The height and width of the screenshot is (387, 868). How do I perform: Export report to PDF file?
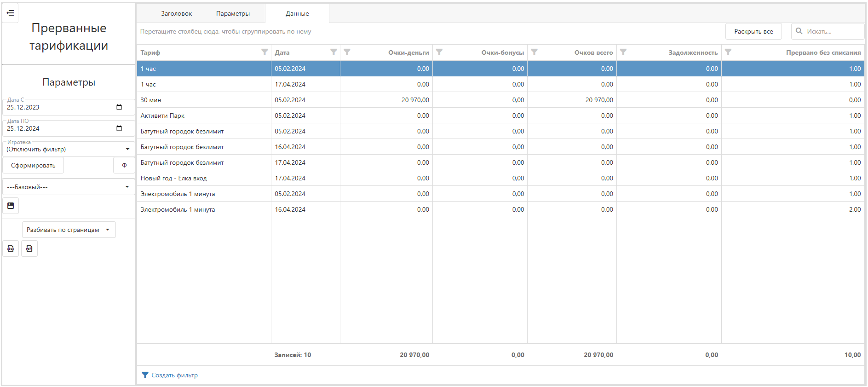29,248
